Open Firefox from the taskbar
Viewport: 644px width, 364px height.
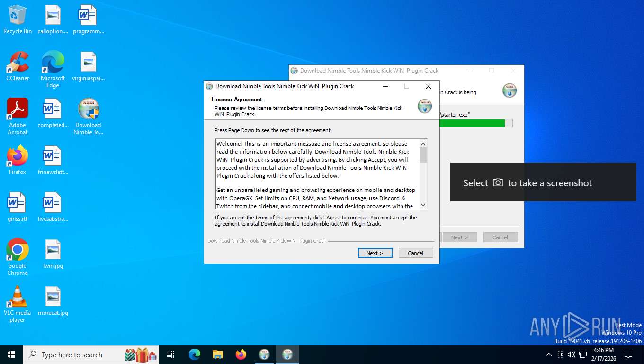point(241,355)
